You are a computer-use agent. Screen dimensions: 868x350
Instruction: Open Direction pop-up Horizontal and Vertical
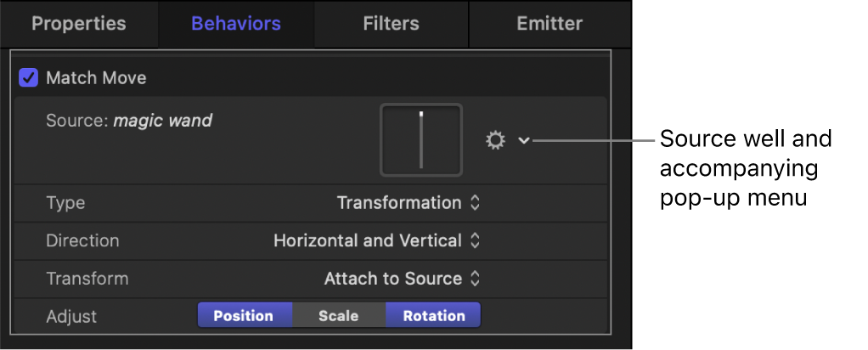pyautogui.click(x=376, y=241)
